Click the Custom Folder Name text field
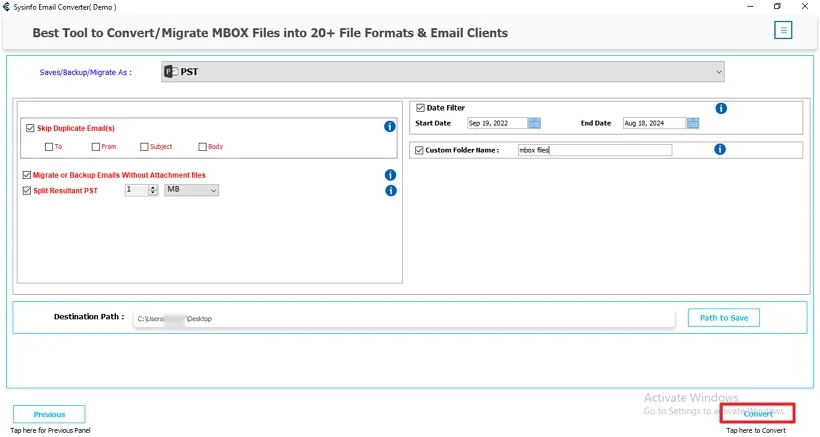The height and width of the screenshot is (437, 820). coord(594,150)
